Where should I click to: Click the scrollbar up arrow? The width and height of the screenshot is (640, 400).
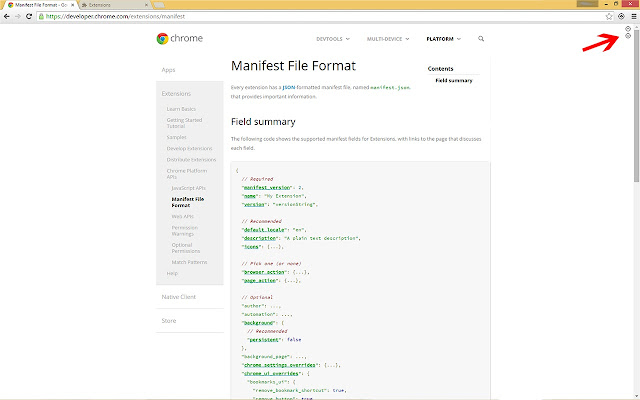(636, 27)
